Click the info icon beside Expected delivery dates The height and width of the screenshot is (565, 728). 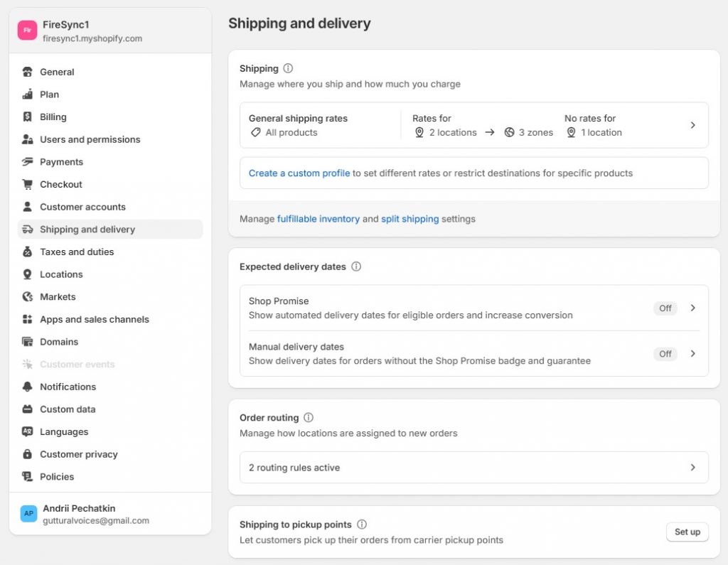[356, 267]
